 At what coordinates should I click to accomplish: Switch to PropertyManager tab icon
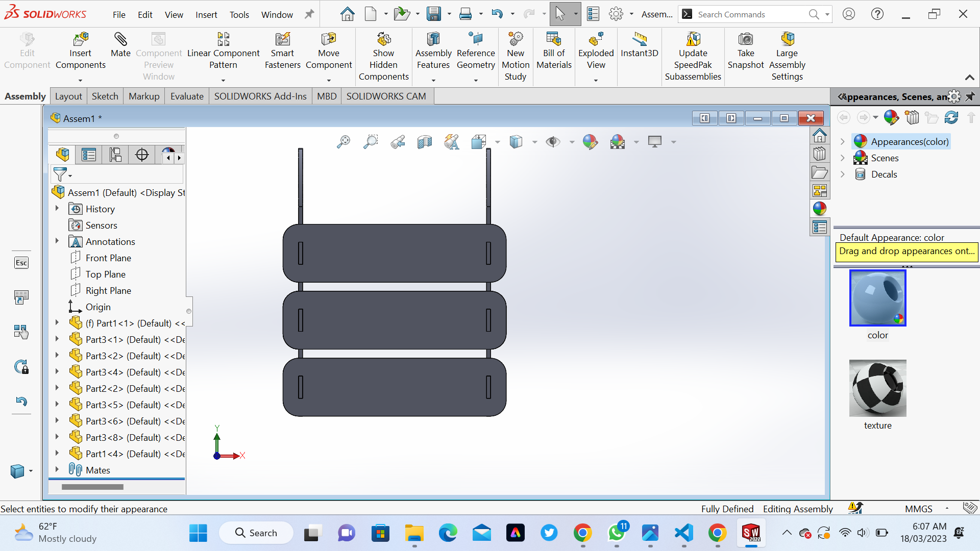pos(89,155)
